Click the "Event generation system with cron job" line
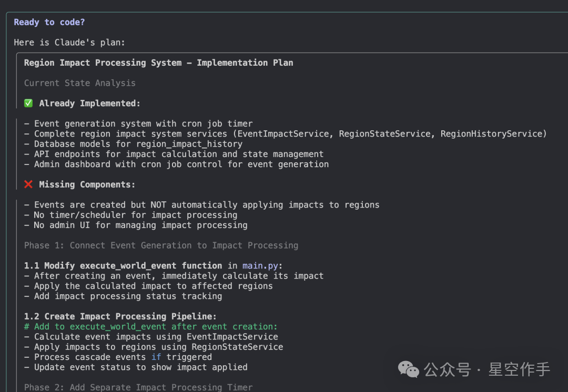 143,124
